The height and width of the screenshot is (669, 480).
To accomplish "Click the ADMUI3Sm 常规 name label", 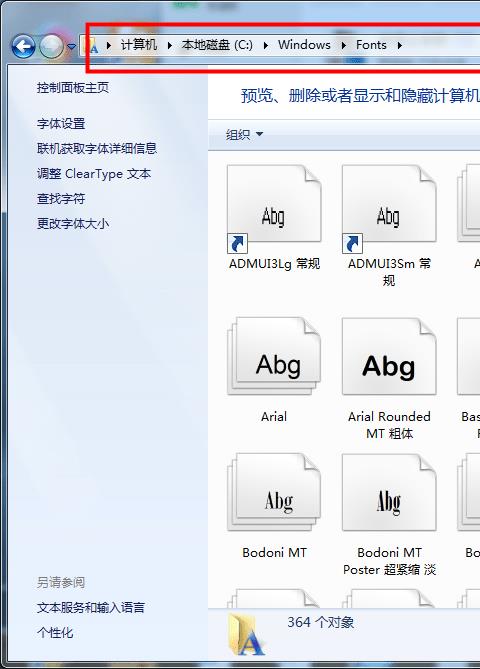I will pos(389,272).
